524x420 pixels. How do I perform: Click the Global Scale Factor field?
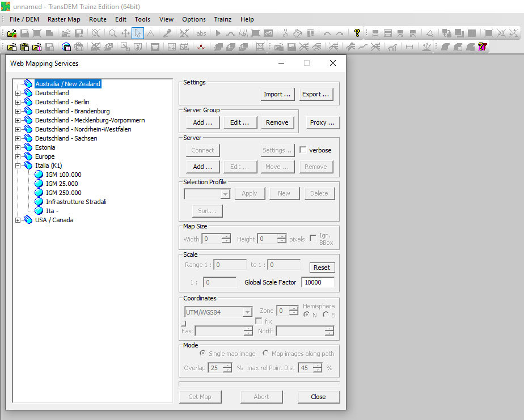pos(318,282)
